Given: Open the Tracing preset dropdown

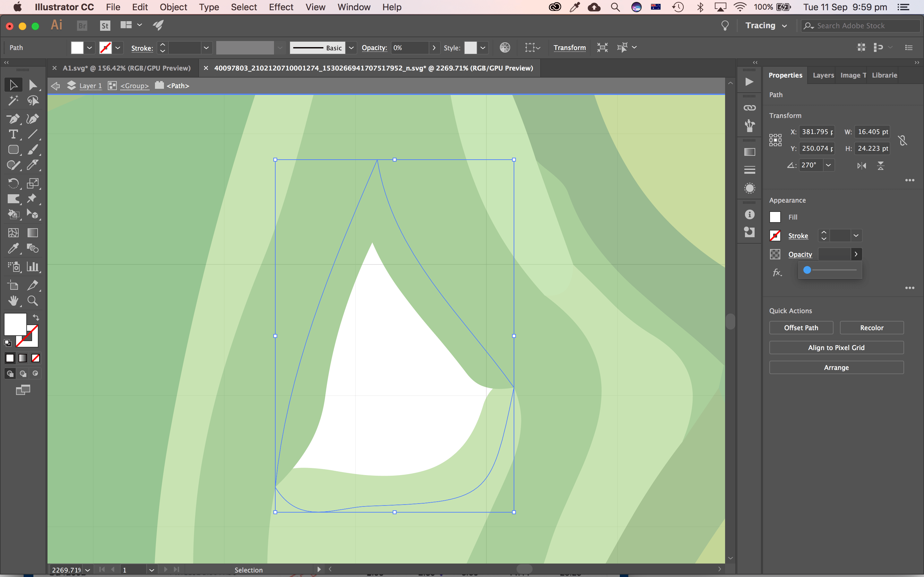Looking at the screenshot, I should pyautogui.click(x=785, y=26).
